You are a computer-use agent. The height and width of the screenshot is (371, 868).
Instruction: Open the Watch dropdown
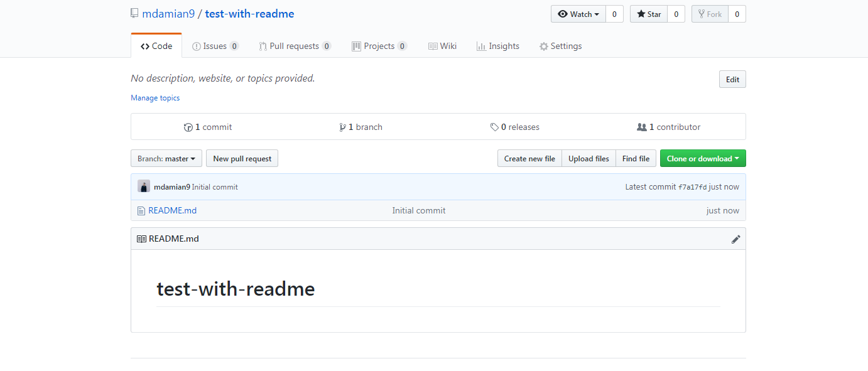(x=578, y=13)
